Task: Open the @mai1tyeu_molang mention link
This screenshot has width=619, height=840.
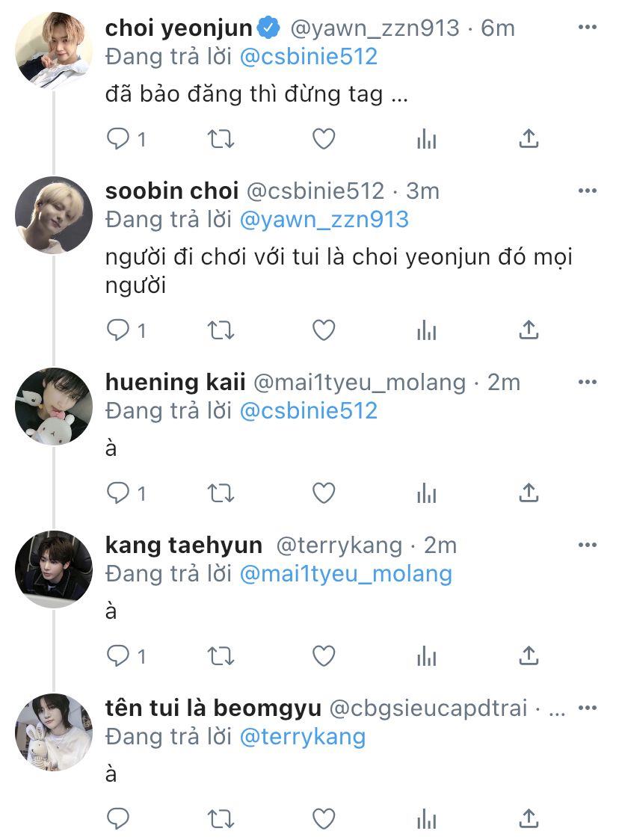Action: (345, 574)
